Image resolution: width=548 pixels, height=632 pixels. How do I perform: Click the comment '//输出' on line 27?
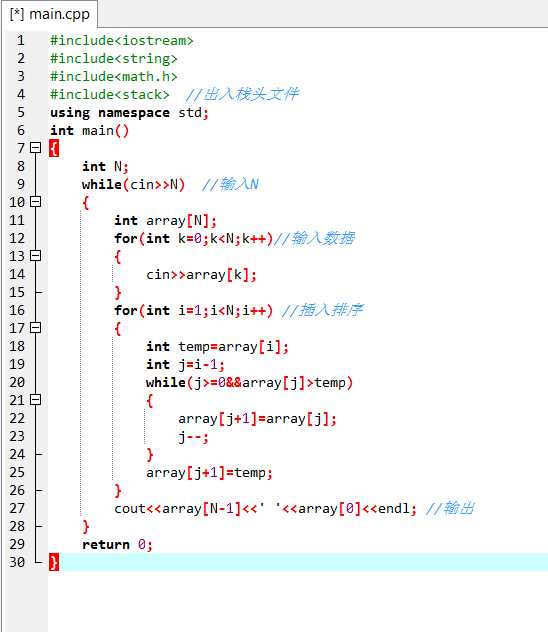(450, 508)
